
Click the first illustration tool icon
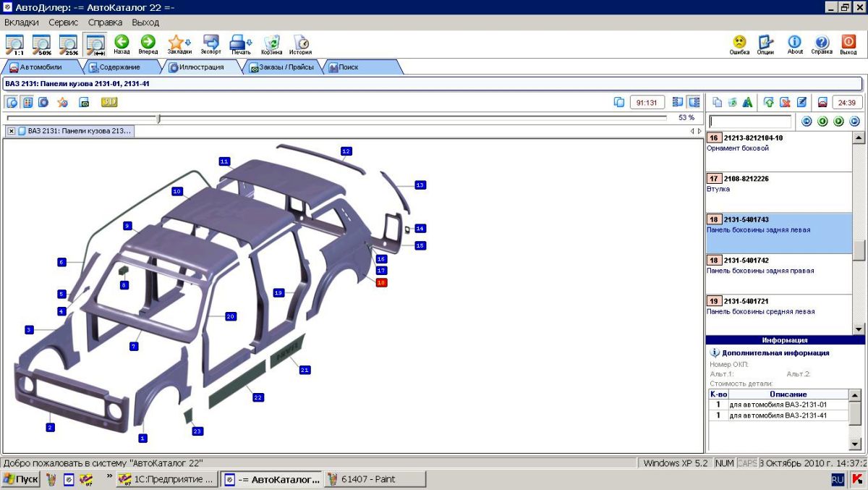(12, 102)
